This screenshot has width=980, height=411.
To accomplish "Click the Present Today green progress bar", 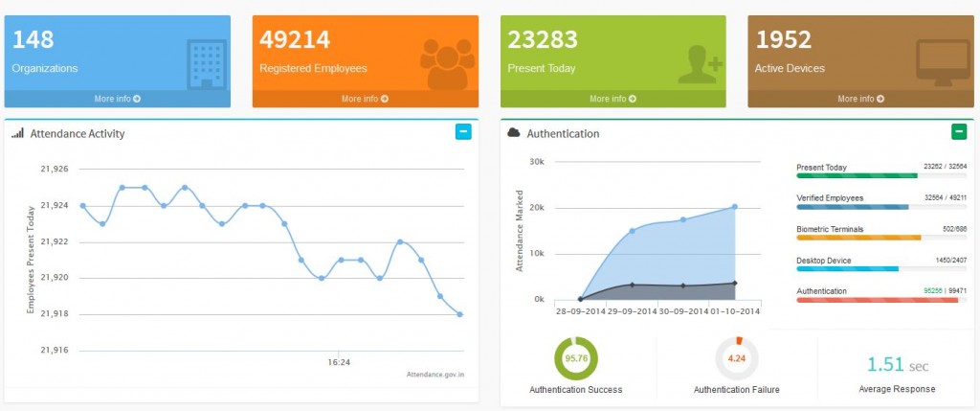I will tap(857, 176).
